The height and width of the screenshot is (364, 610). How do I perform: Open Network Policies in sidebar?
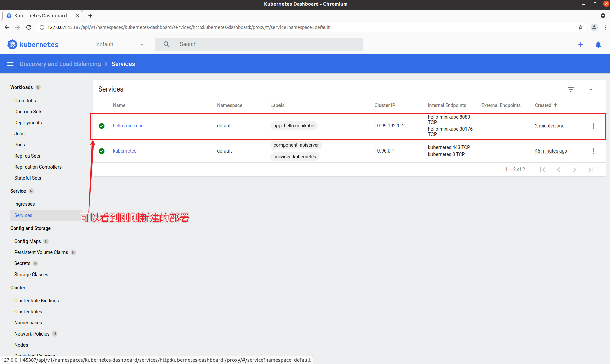32,334
